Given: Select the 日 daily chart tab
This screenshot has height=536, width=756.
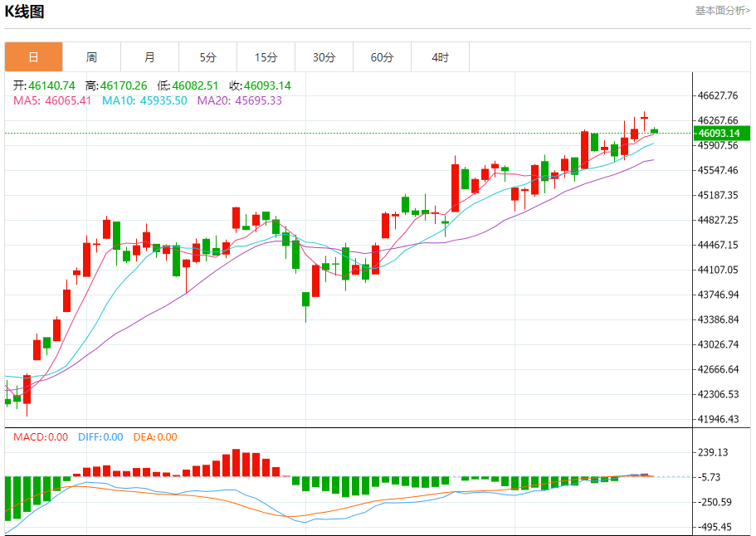Looking at the screenshot, I should pos(34,57).
